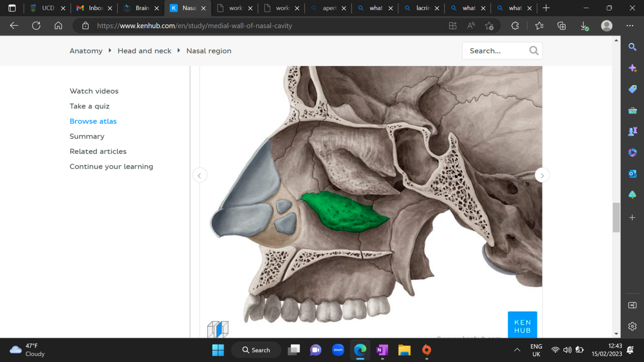Open the weather widget 47°F Cloudy
Image resolution: width=644 pixels, height=362 pixels.
[28, 350]
